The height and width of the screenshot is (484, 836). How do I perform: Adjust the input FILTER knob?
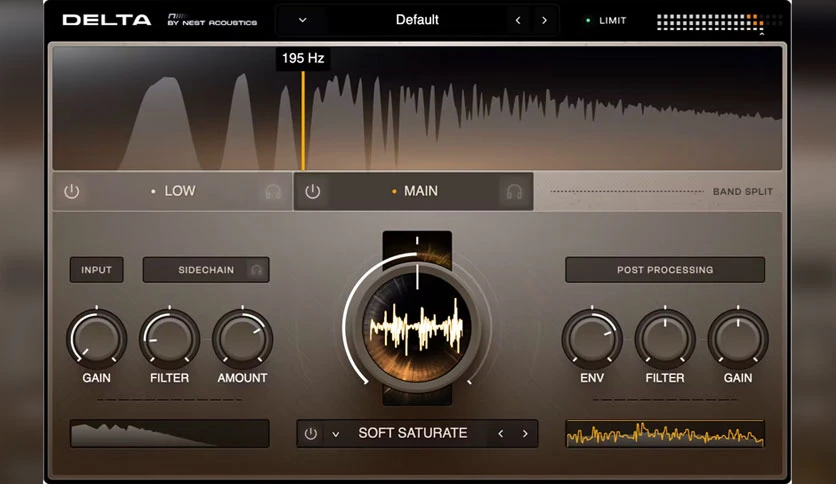[170, 338]
